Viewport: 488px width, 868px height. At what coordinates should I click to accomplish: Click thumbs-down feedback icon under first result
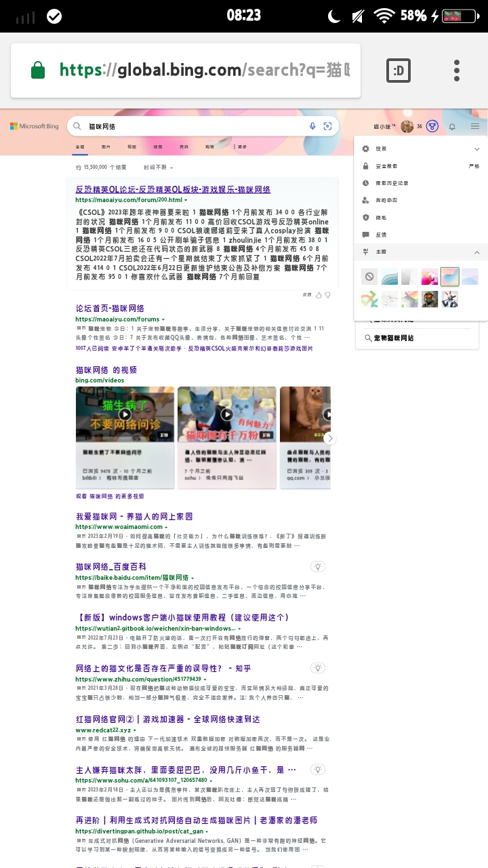click(x=327, y=295)
